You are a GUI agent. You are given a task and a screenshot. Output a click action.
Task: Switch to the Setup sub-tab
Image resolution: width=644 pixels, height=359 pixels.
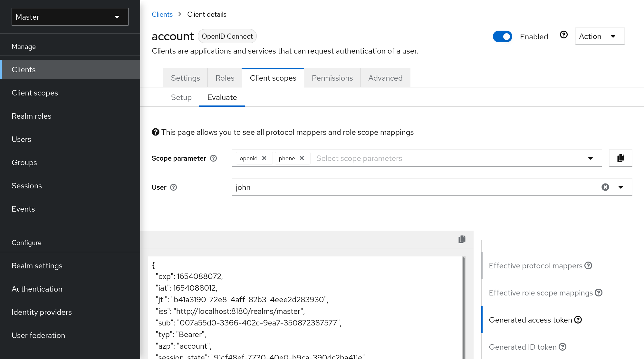coord(181,97)
